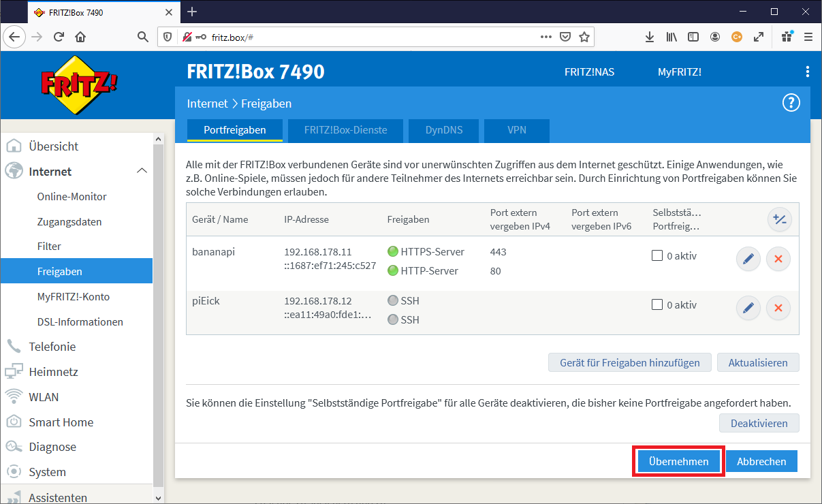
Task: Go to browser home page icon
Action: pos(80,37)
